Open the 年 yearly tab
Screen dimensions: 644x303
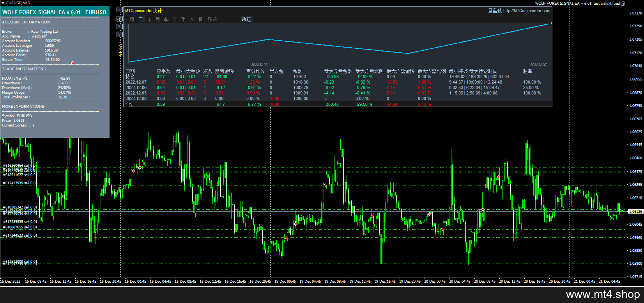pos(175,19)
